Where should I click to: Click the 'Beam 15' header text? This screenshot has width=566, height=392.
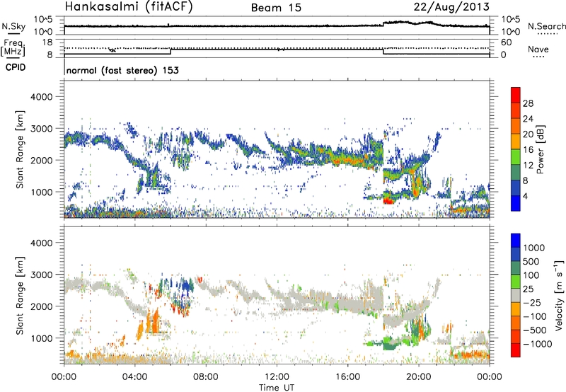coord(276,8)
